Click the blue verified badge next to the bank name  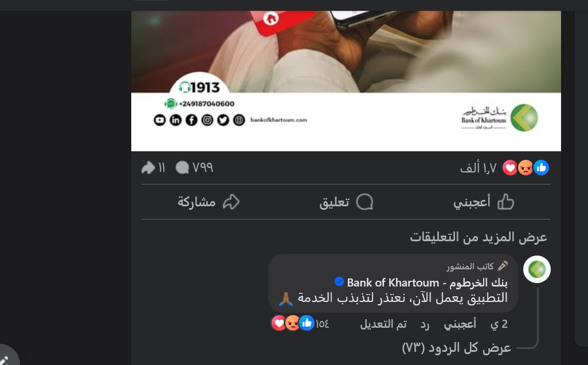[339, 281]
